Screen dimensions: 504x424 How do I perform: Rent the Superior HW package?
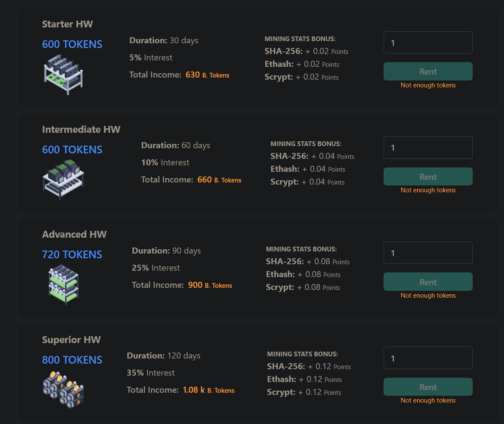pos(428,387)
